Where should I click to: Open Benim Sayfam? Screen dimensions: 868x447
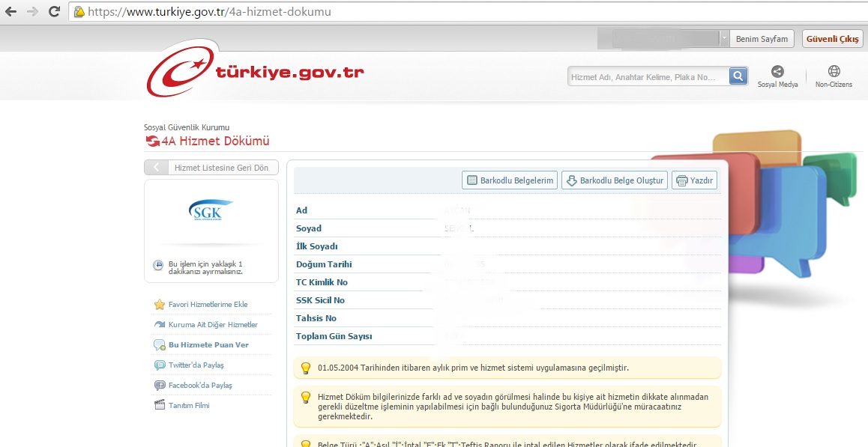click(x=762, y=38)
